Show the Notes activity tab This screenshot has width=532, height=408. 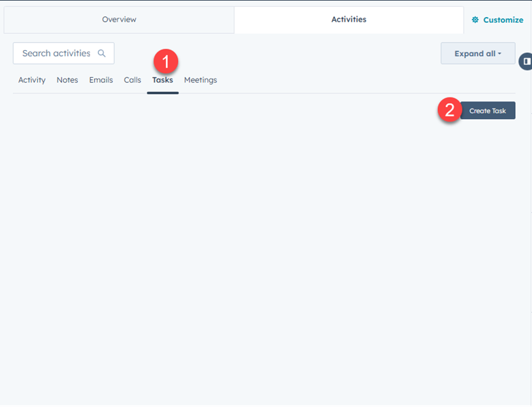point(67,80)
